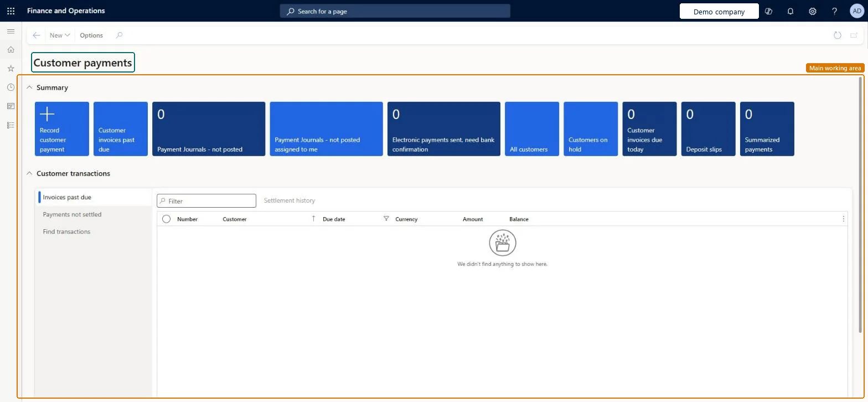Open Modules list icon in sidebar
The width and height of the screenshot is (868, 402).
pyautogui.click(x=11, y=125)
